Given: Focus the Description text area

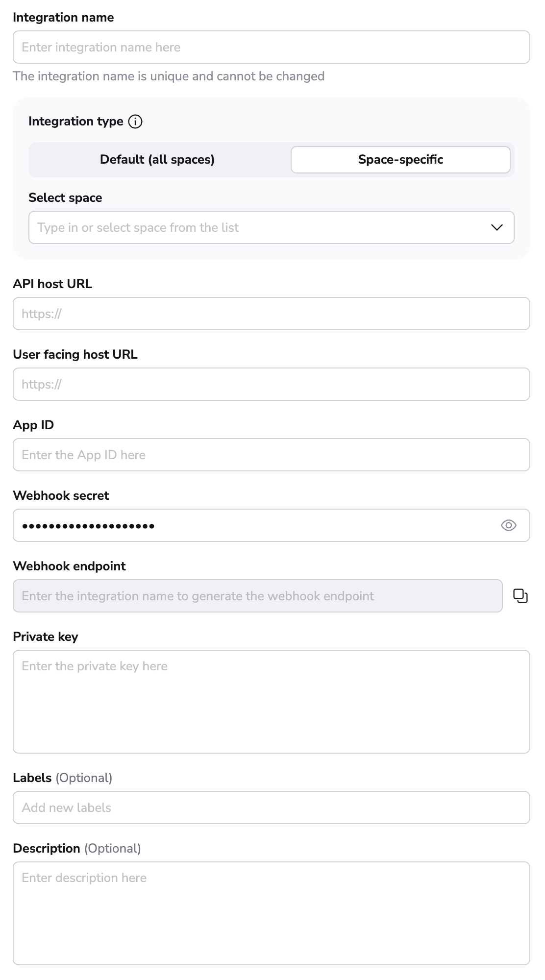Looking at the screenshot, I should point(271,913).
